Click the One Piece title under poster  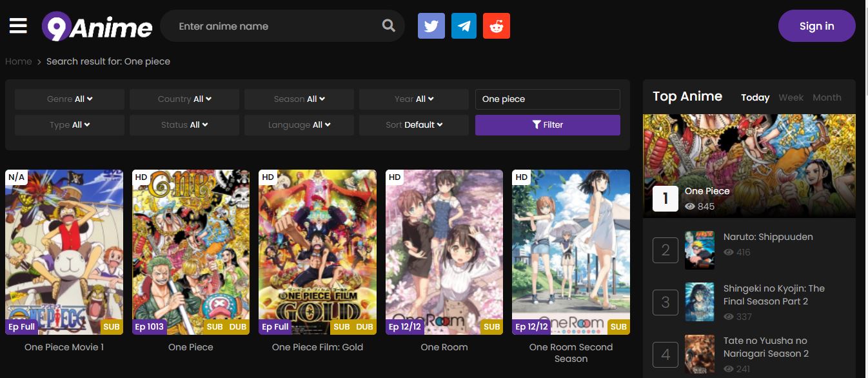click(x=191, y=347)
